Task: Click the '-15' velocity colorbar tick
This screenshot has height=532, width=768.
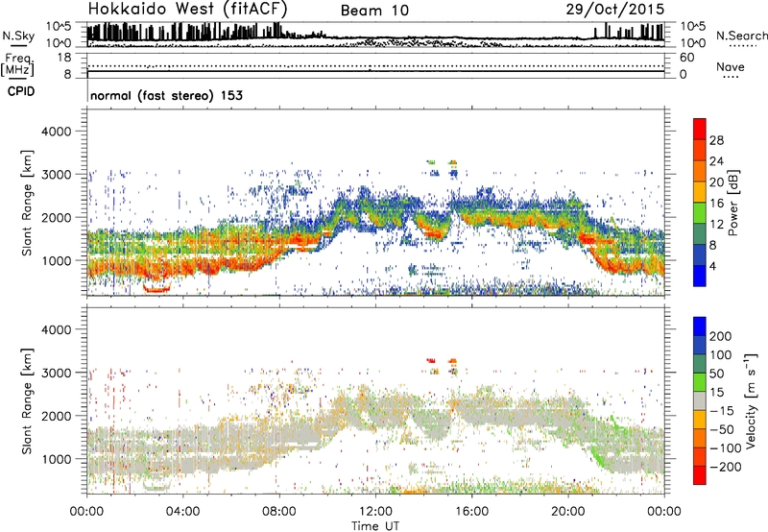Action: point(722,411)
